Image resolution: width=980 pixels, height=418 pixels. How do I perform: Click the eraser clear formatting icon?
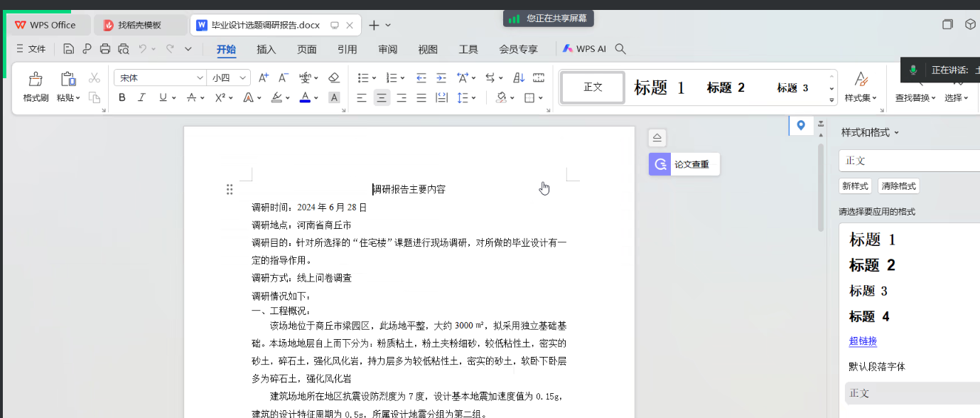(x=334, y=77)
